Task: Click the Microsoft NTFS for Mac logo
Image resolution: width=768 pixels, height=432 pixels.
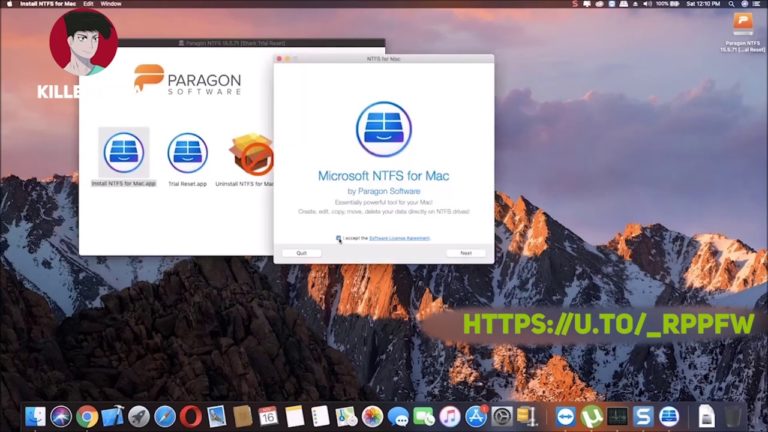Action: [x=384, y=129]
